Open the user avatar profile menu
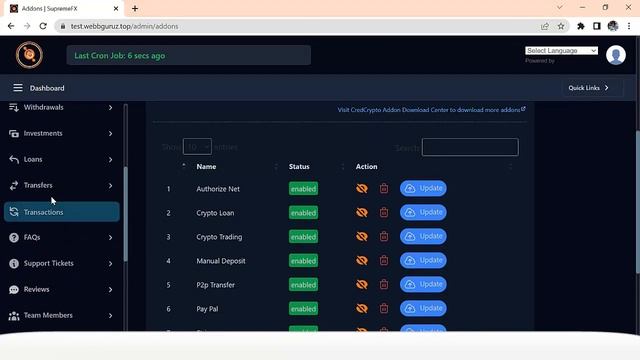This screenshot has height=360, width=640. pyautogui.click(x=616, y=55)
